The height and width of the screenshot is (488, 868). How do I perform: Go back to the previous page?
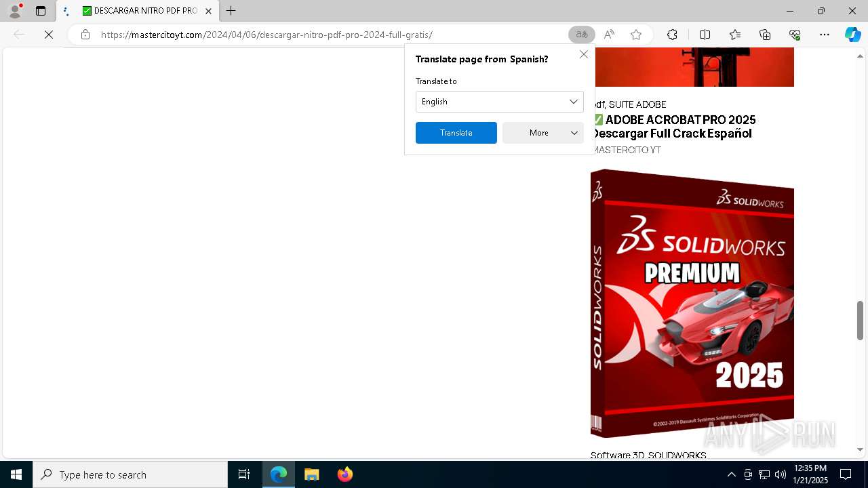click(19, 35)
